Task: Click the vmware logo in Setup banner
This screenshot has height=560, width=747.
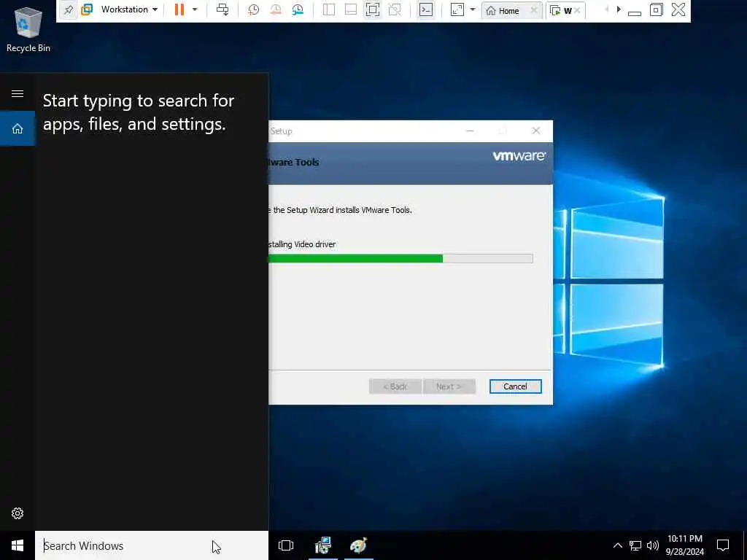Action: coord(519,156)
